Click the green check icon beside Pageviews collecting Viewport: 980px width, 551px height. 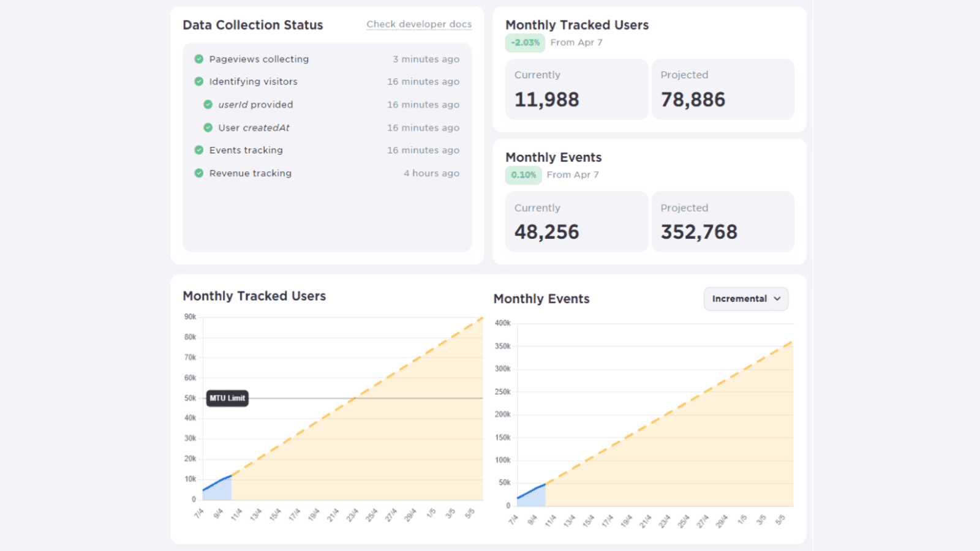199,59
